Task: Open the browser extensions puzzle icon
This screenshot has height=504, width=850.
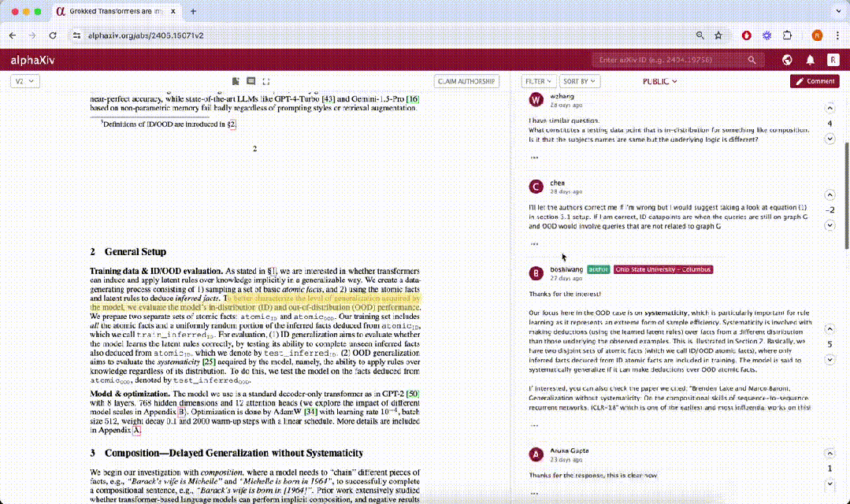Action: click(786, 35)
